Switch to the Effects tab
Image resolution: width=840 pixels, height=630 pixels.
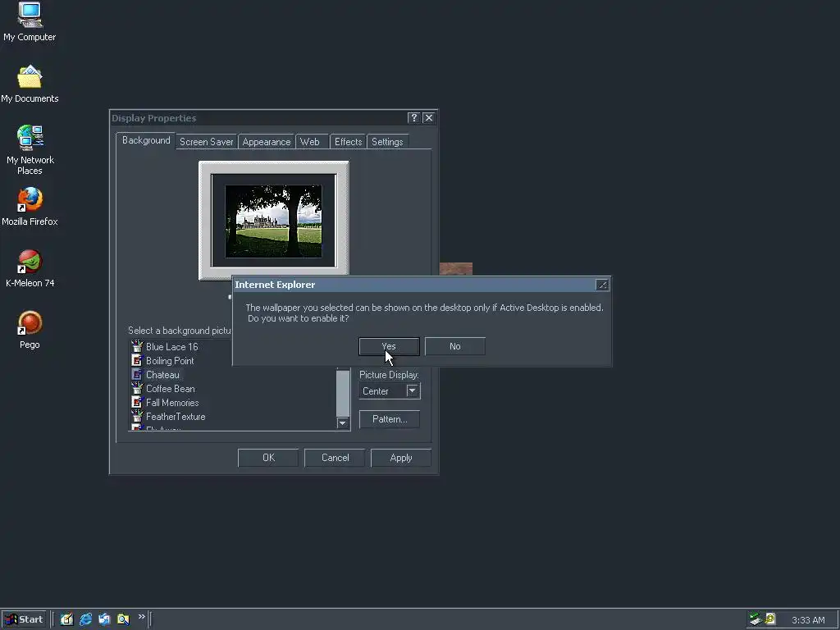tap(348, 142)
